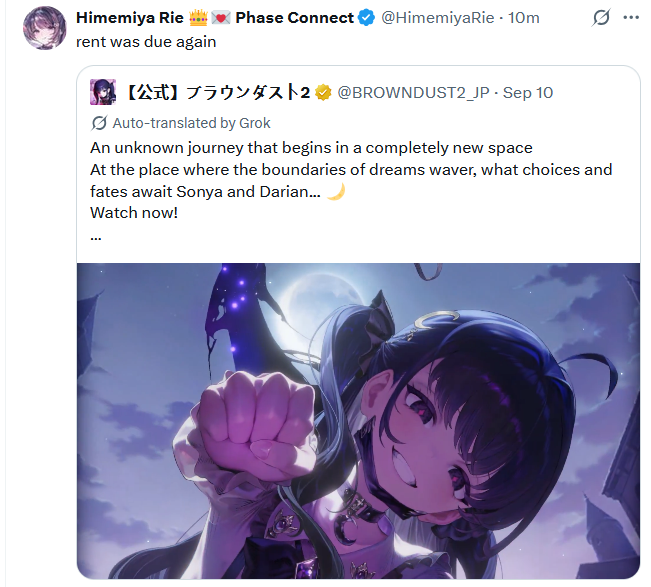Click the crown emoji in display name
This screenshot has height=587, width=651.
pyautogui.click(x=198, y=18)
